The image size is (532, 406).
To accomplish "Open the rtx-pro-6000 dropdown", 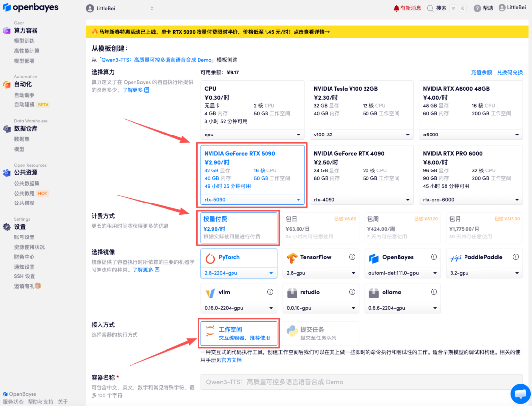I will (470, 200).
